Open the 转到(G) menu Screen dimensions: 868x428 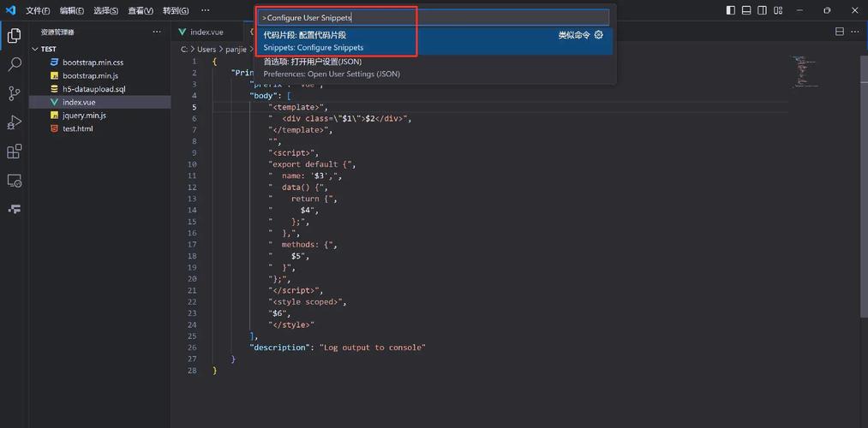pyautogui.click(x=176, y=10)
